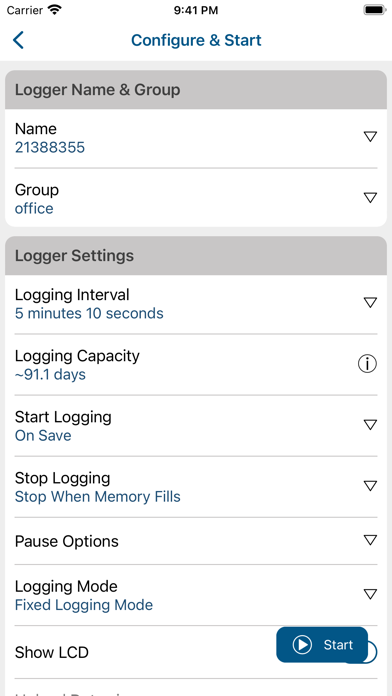Viewport: 392px width, 696px height.
Task: Tap the Logging Capacity info icon
Action: point(367,364)
